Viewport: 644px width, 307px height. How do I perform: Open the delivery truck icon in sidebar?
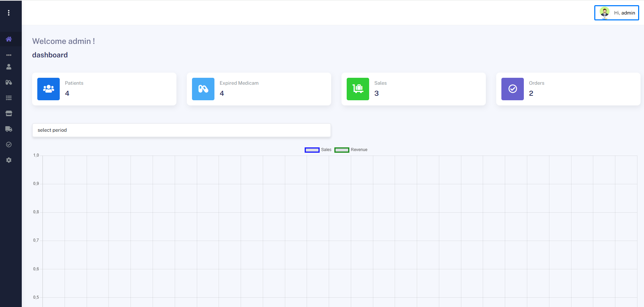(x=9, y=129)
